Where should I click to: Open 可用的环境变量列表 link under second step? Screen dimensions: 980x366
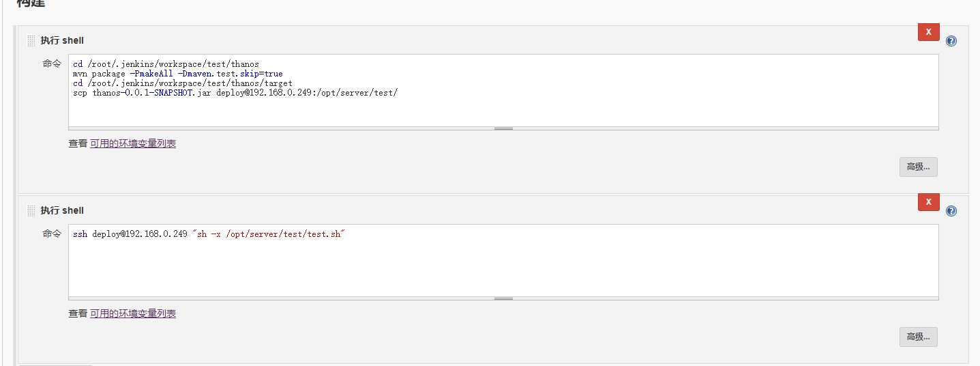(133, 313)
